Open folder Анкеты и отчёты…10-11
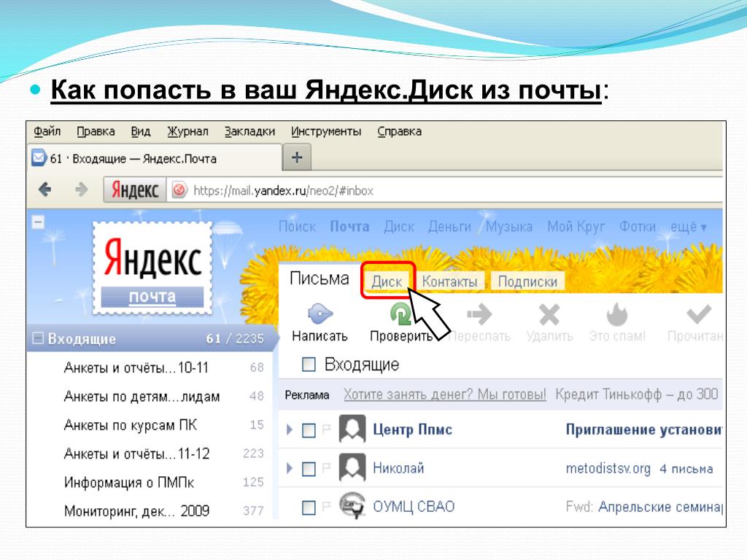Viewport: 747px width, 560px height. coord(136,367)
